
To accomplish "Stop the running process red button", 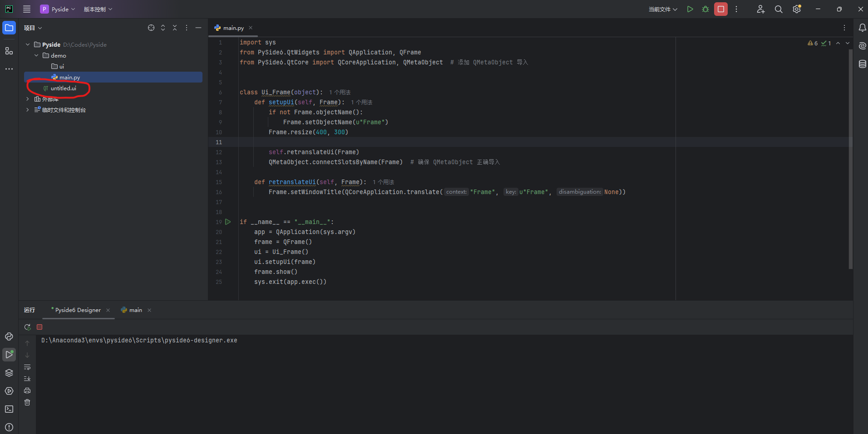I will (721, 9).
